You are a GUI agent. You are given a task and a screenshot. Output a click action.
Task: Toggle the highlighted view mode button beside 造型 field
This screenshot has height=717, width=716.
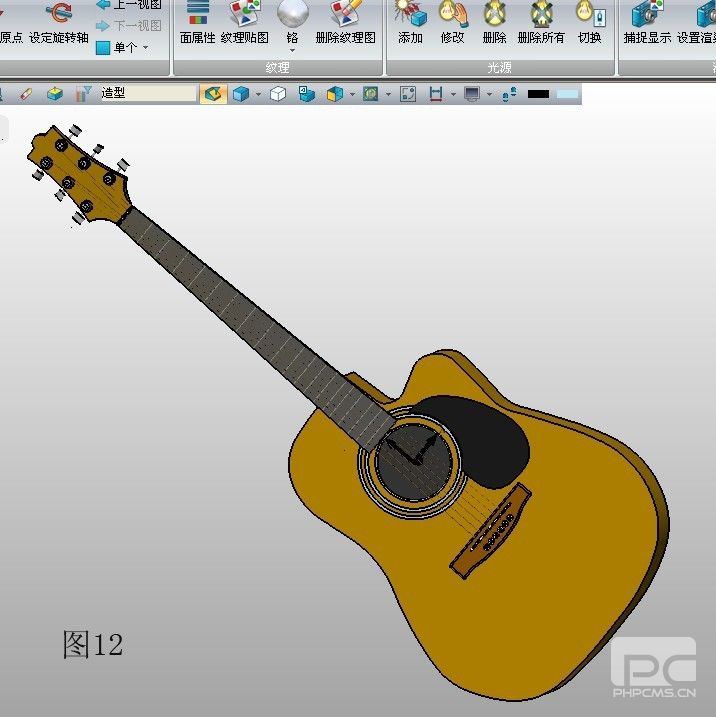point(212,94)
